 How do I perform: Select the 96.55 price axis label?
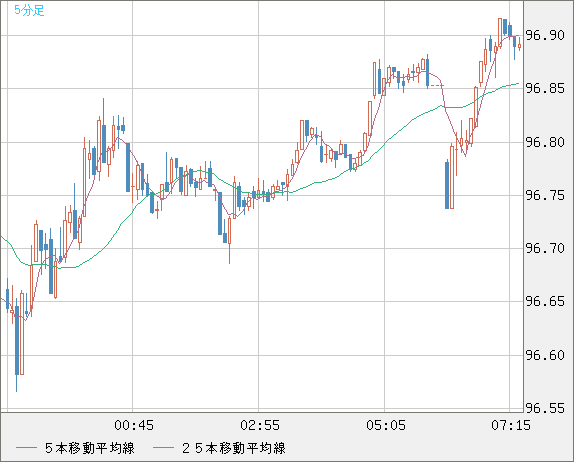[x=545, y=408]
